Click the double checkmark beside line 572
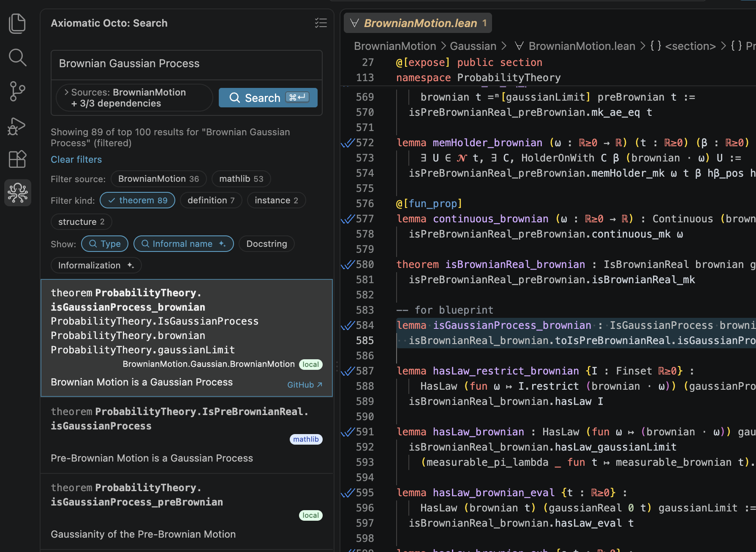756x552 pixels. pos(348,143)
